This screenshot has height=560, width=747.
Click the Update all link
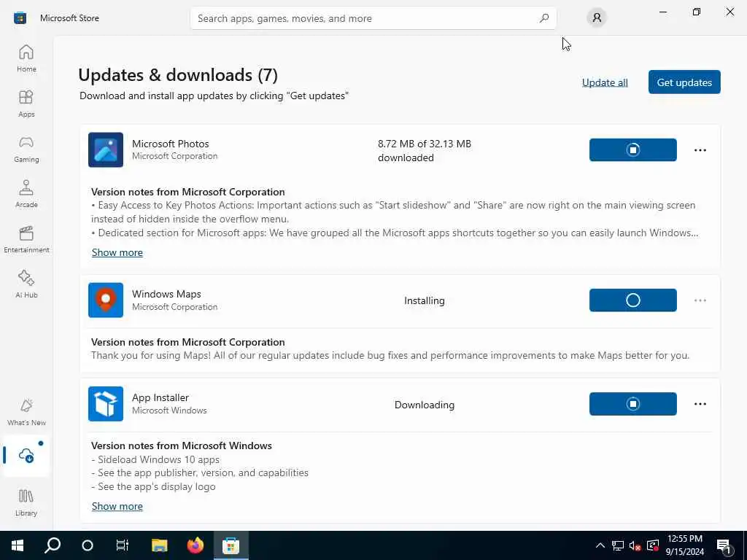pyautogui.click(x=605, y=82)
